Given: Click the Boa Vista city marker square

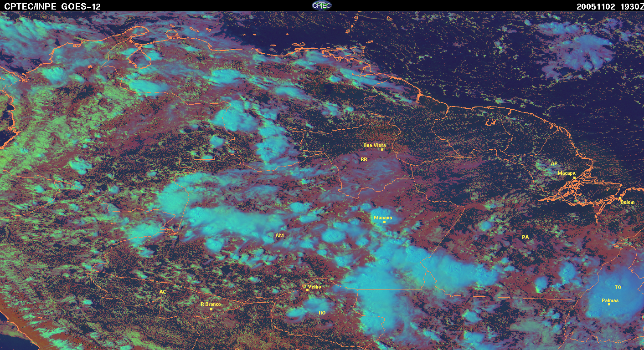Looking at the screenshot, I should click(x=382, y=150).
